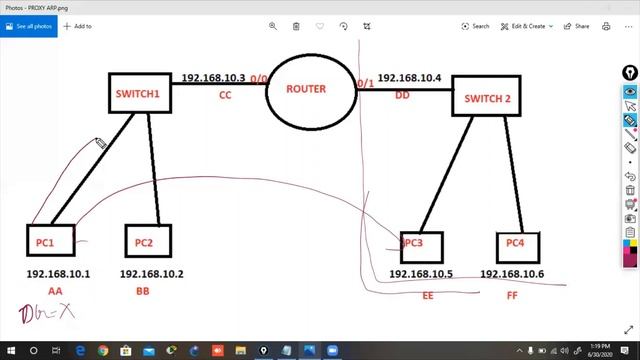
Task: Click See all photos
Action: [29, 26]
